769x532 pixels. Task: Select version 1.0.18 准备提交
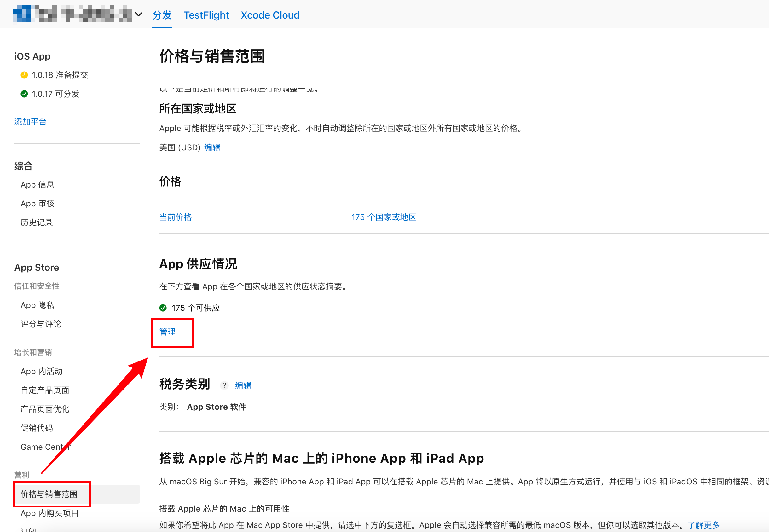[x=60, y=75]
